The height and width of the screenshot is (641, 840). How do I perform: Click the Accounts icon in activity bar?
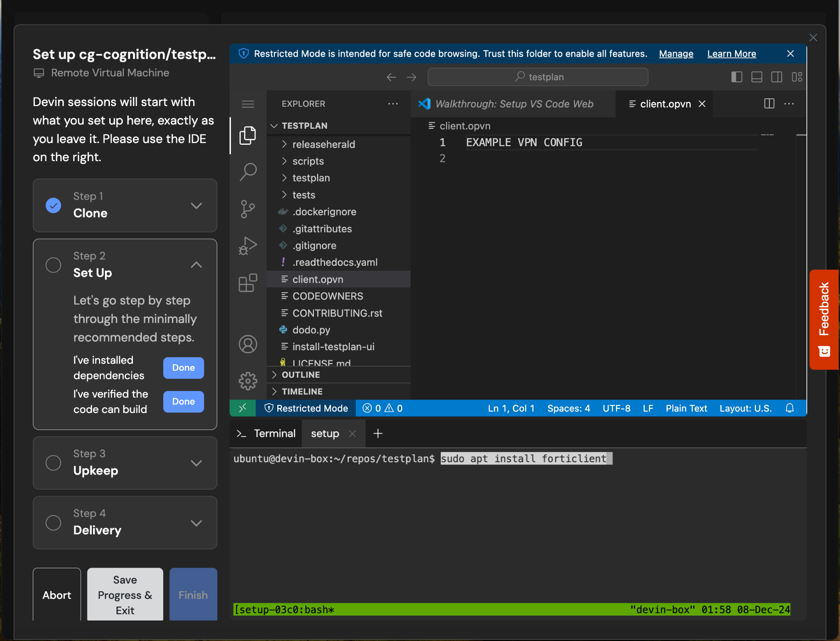coord(248,344)
